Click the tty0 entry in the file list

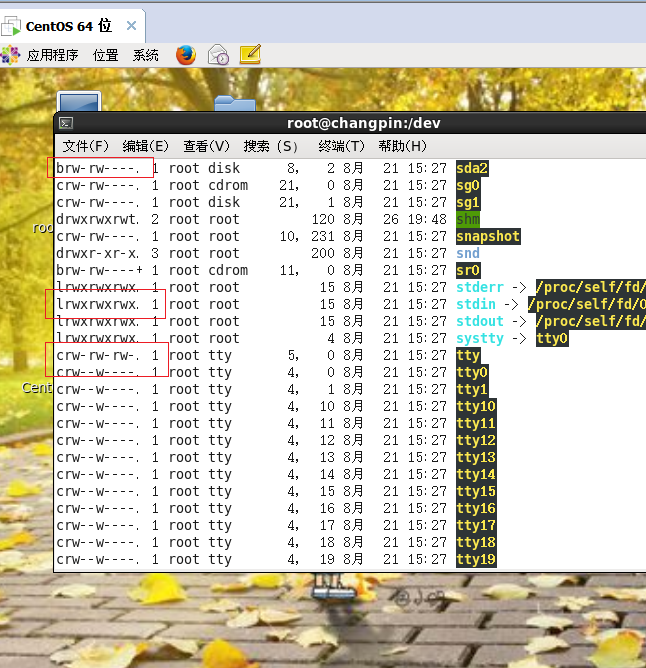[x=472, y=372]
